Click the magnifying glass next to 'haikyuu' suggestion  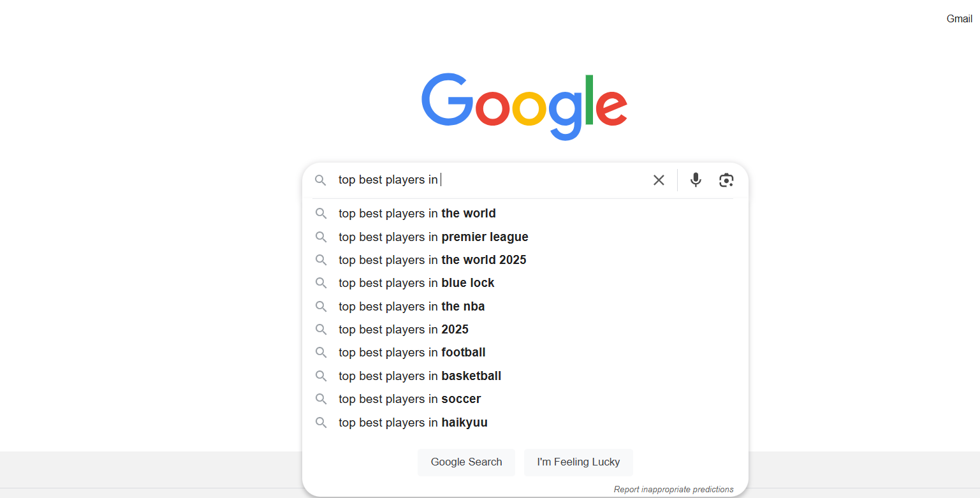(x=321, y=422)
